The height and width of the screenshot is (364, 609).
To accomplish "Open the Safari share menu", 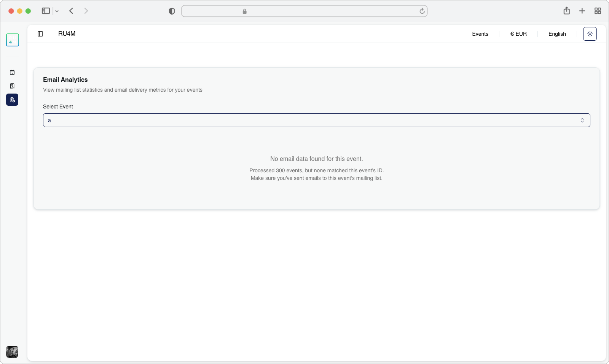I will (x=566, y=11).
